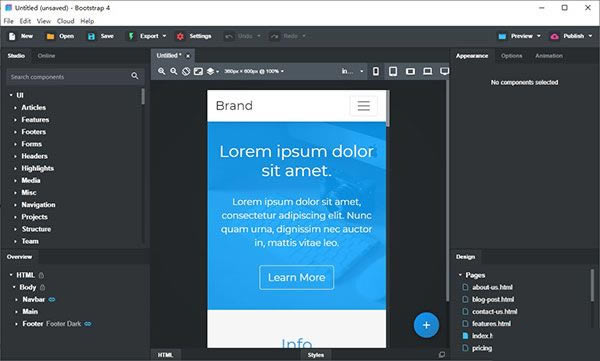Open the HTML bottom panel tab
Image resolution: width=600 pixels, height=361 pixels.
coord(165,355)
